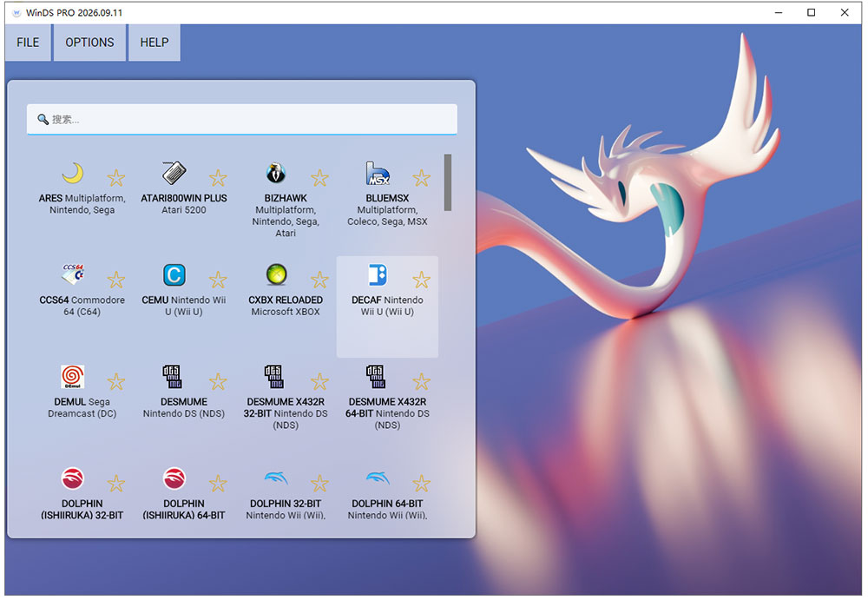Screen dimensions: 868x600
Task: Maximize the WinDS PRO window
Action: 811,12
